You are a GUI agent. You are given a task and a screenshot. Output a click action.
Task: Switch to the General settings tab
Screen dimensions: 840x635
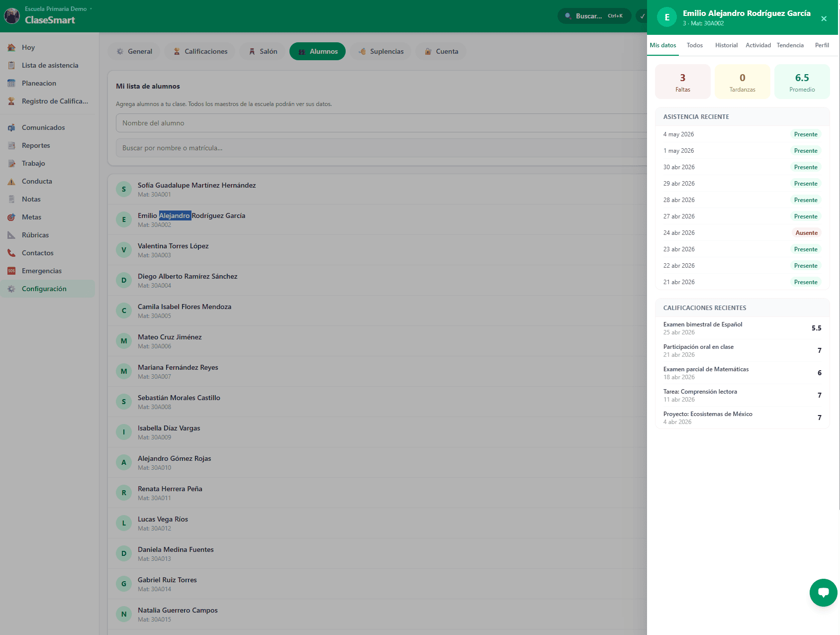(134, 51)
